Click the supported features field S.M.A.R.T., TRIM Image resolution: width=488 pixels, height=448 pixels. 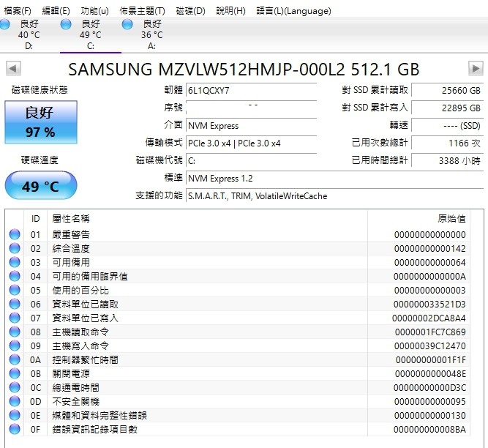(334, 196)
